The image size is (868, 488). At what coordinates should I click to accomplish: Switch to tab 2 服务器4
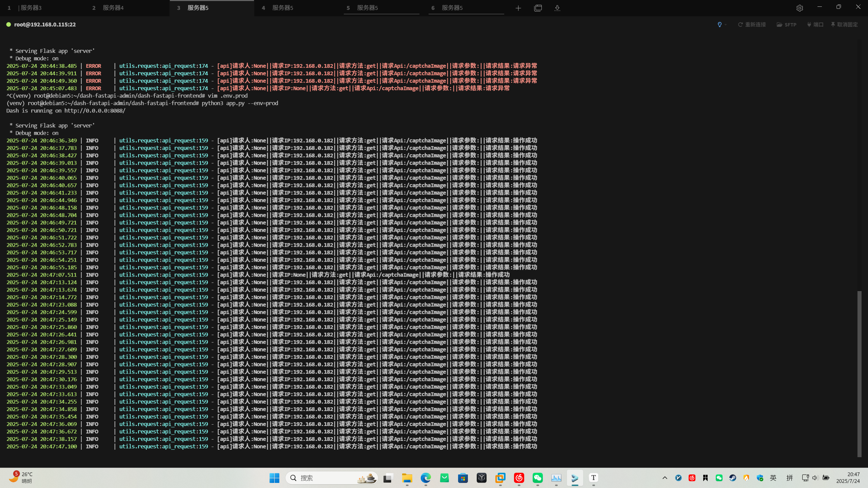127,8
